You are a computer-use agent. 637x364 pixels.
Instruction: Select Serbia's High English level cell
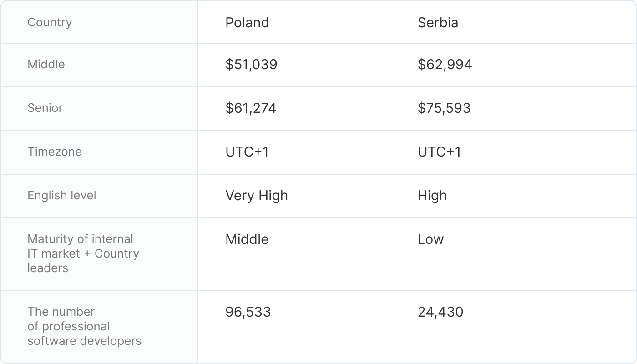pyautogui.click(x=432, y=195)
